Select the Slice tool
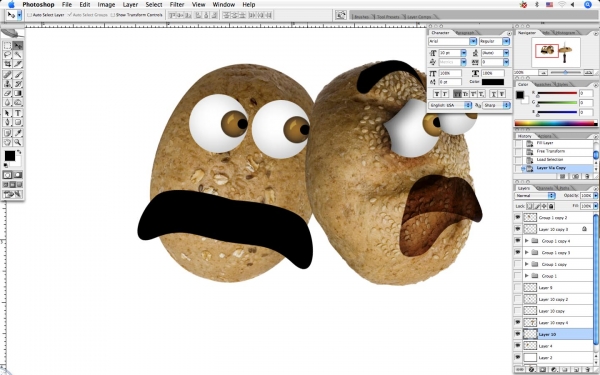This screenshot has width=600, height=375. point(18,64)
